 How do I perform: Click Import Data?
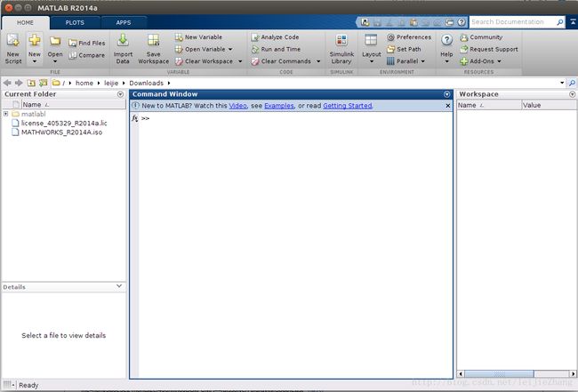[123, 49]
